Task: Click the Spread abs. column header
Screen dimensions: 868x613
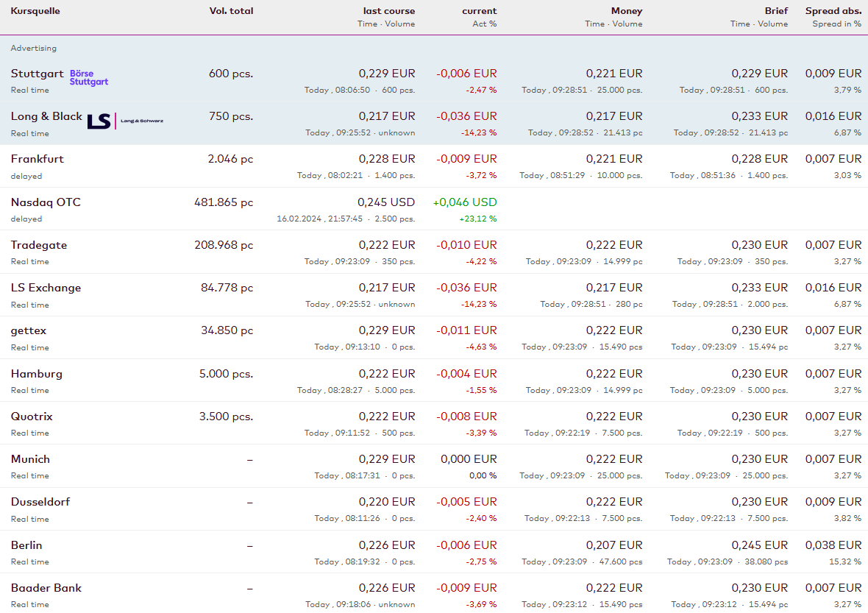Action: (x=833, y=11)
